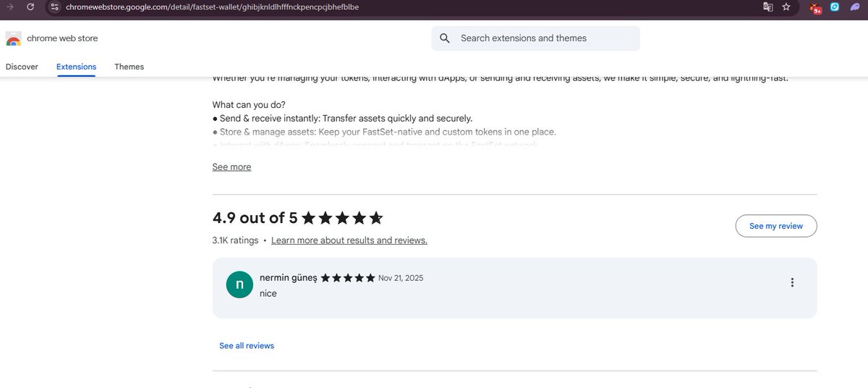
Task: Click the search magnifier icon
Action: pyautogui.click(x=445, y=38)
